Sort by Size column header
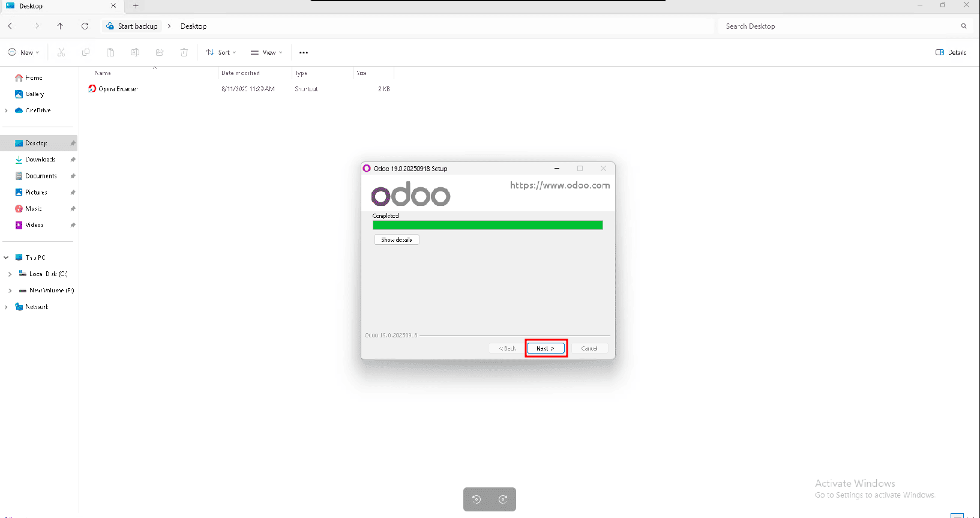This screenshot has width=980, height=518. (361, 73)
